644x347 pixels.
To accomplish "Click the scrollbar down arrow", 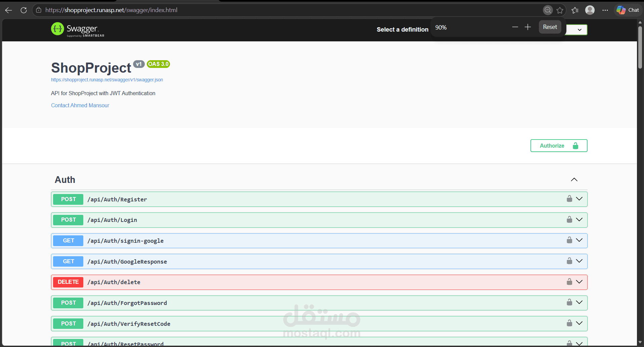I will (x=640, y=342).
